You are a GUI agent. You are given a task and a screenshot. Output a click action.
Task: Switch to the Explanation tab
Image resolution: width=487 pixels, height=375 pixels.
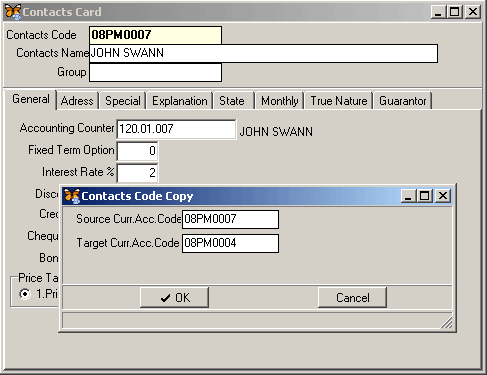click(180, 101)
